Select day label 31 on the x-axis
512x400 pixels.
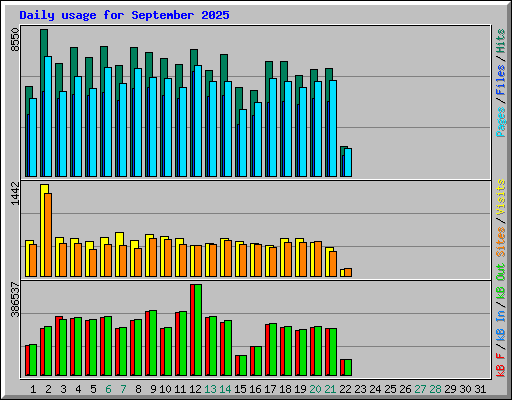click(480, 389)
